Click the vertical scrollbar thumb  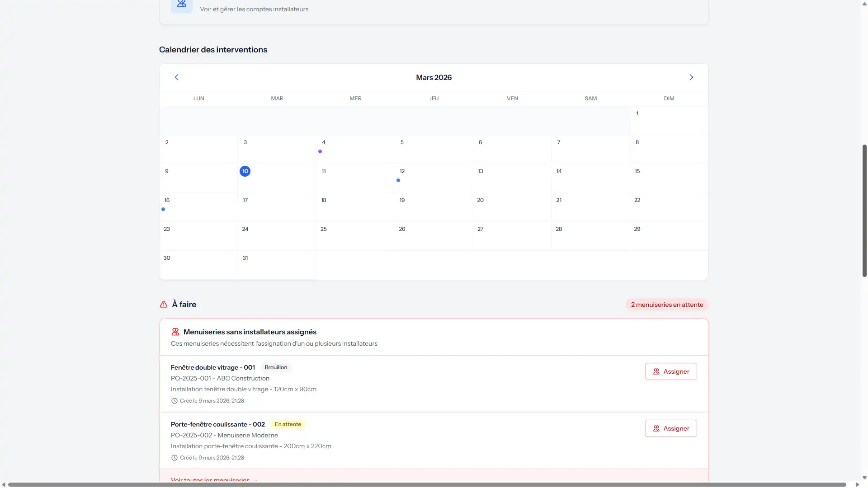tap(864, 210)
